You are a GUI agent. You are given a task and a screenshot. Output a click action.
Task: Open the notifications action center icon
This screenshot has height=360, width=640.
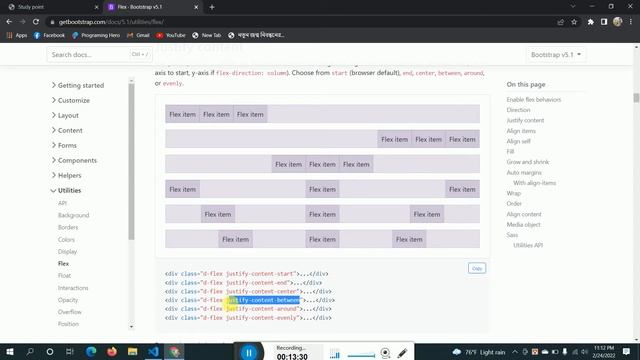[x=627, y=351]
